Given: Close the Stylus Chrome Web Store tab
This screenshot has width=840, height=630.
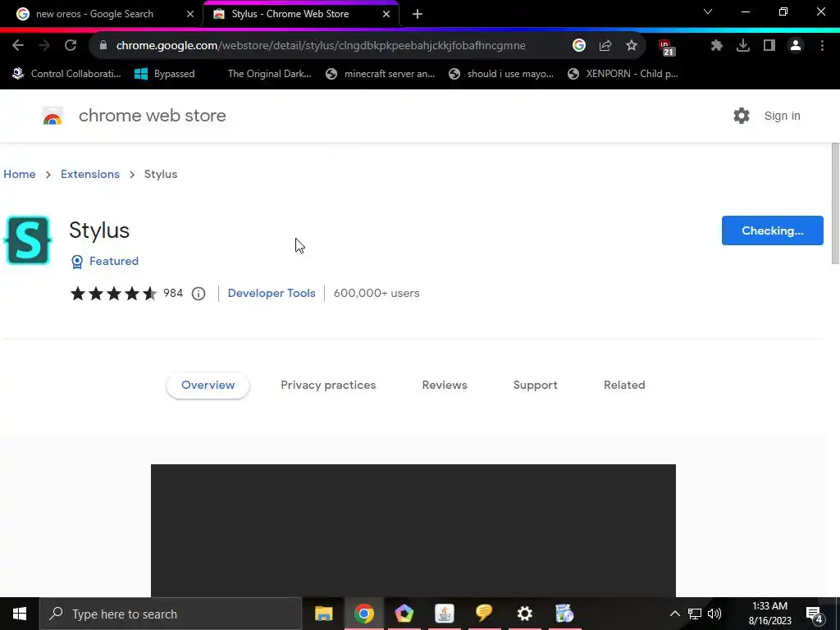Looking at the screenshot, I should click(x=386, y=14).
